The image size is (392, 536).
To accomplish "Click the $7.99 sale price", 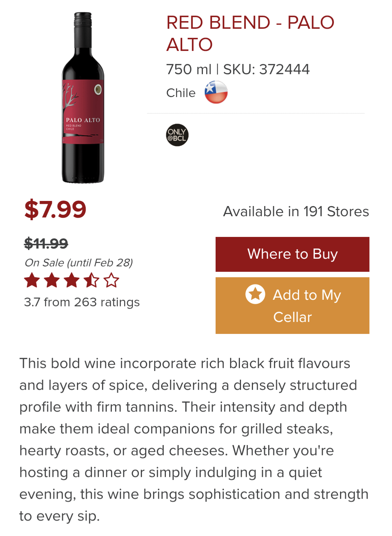I will [55, 209].
